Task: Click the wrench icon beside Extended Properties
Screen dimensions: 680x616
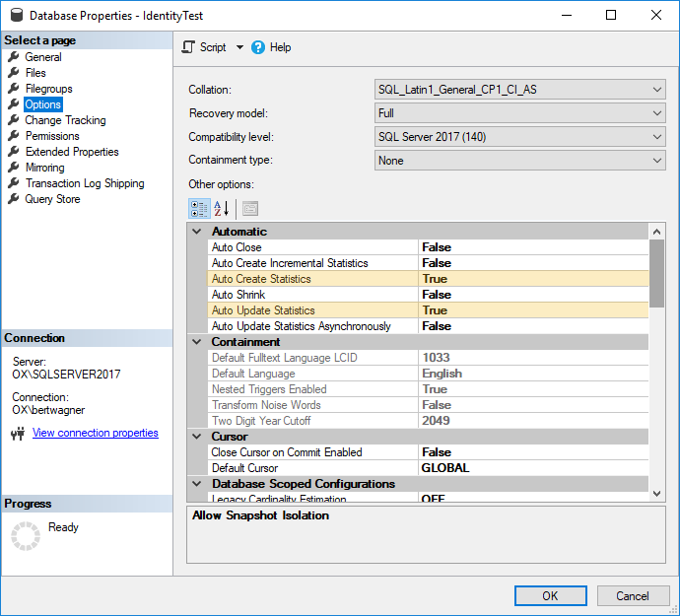Action: [x=14, y=152]
